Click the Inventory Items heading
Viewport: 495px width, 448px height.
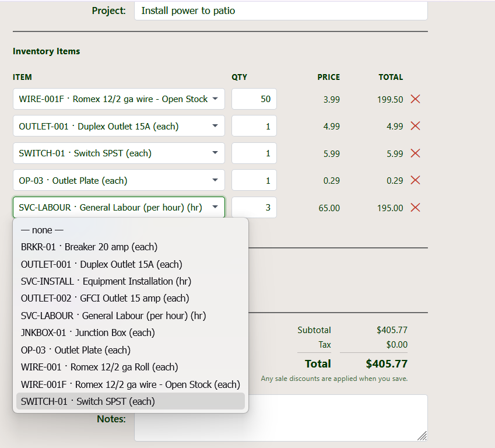coord(47,51)
